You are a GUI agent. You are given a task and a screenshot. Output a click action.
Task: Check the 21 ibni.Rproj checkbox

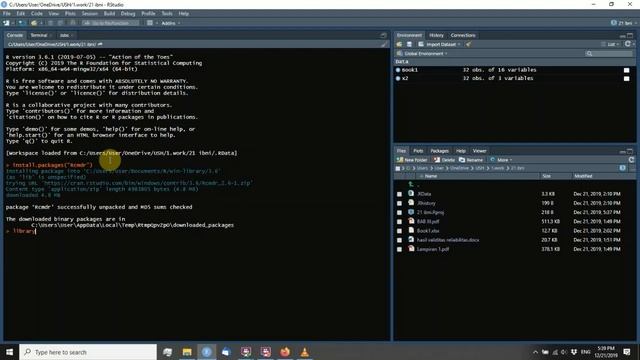[x=400, y=212]
